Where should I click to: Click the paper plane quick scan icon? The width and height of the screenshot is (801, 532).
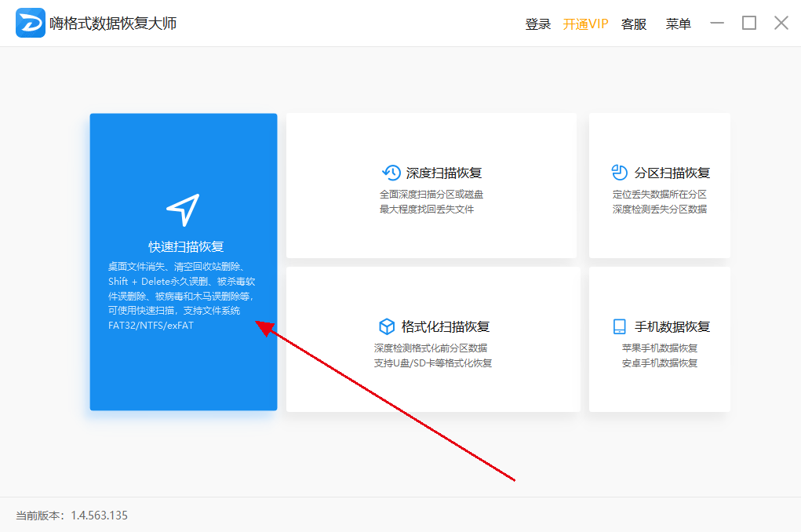(183, 210)
